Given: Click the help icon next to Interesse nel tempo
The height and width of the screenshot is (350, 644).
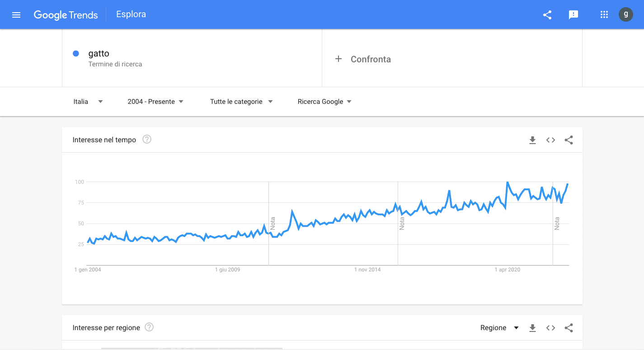Looking at the screenshot, I should pos(146,140).
